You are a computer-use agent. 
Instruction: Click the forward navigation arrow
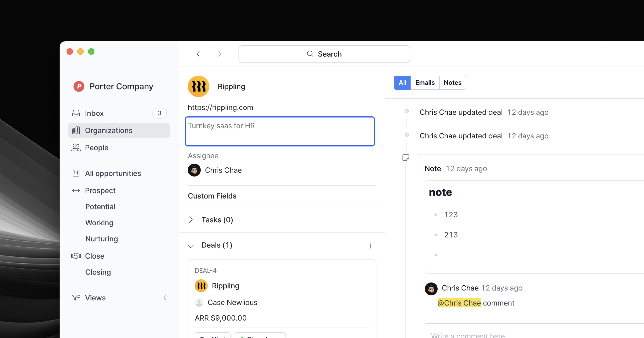tap(219, 54)
